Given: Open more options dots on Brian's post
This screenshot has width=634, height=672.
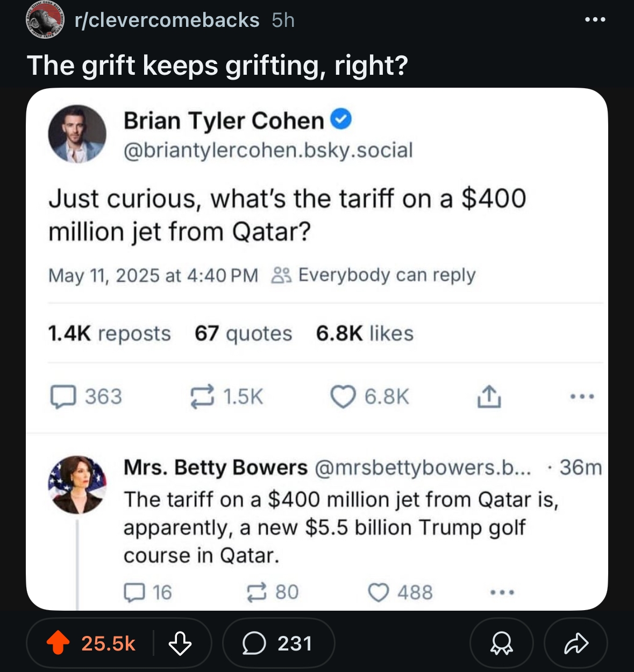Looking at the screenshot, I should click(x=582, y=397).
